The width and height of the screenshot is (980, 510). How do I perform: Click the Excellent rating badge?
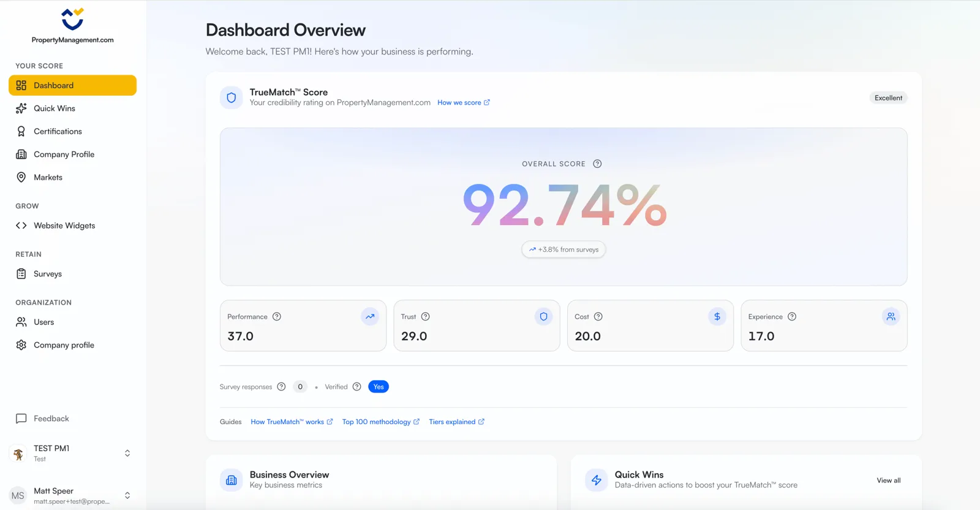pyautogui.click(x=888, y=98)
